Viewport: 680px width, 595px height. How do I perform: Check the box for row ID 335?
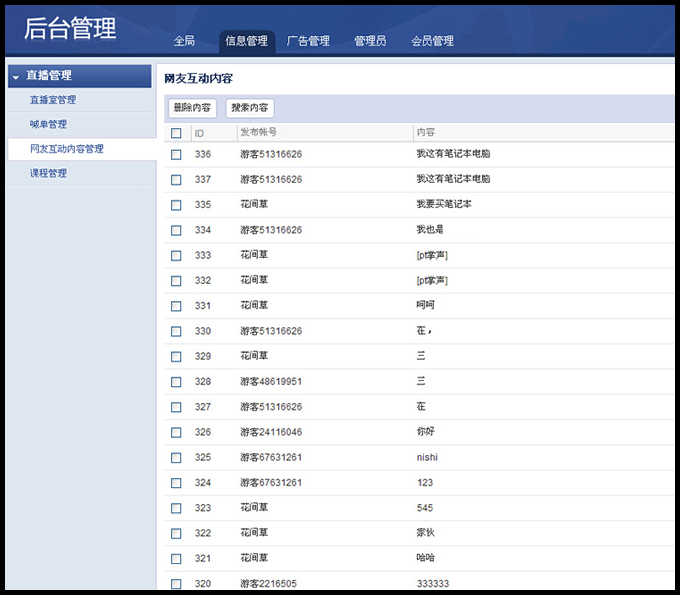[x=176, y=205]
